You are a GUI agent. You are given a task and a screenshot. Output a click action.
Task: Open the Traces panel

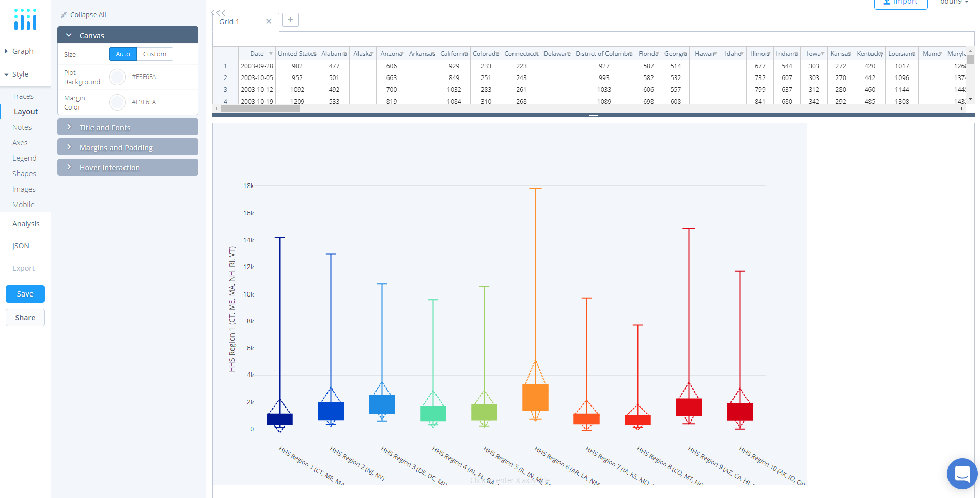(x=23, y=96)
